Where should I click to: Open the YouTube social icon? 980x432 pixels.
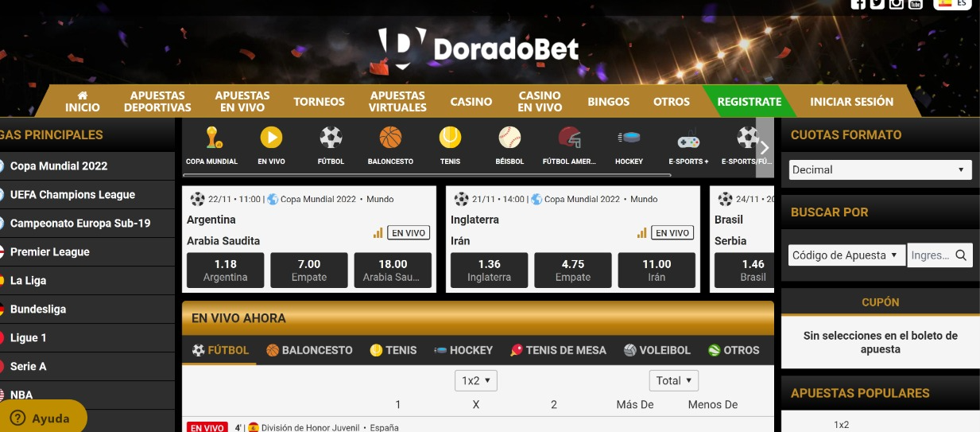[x=915, y=3]
